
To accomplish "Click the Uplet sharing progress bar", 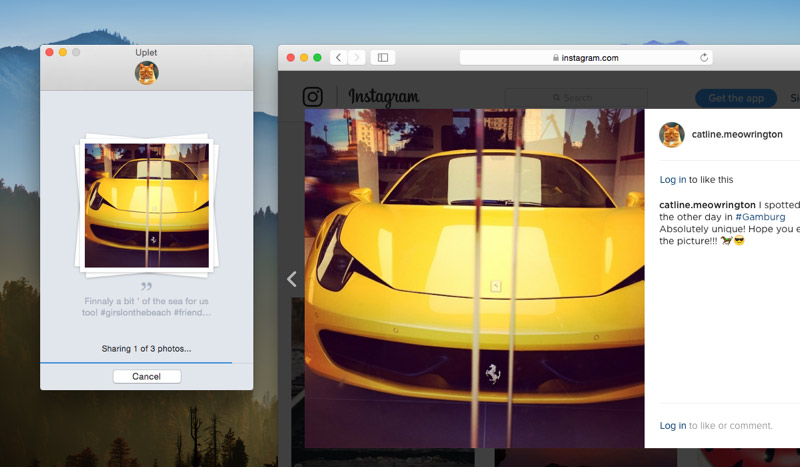I will coord(136,362).
